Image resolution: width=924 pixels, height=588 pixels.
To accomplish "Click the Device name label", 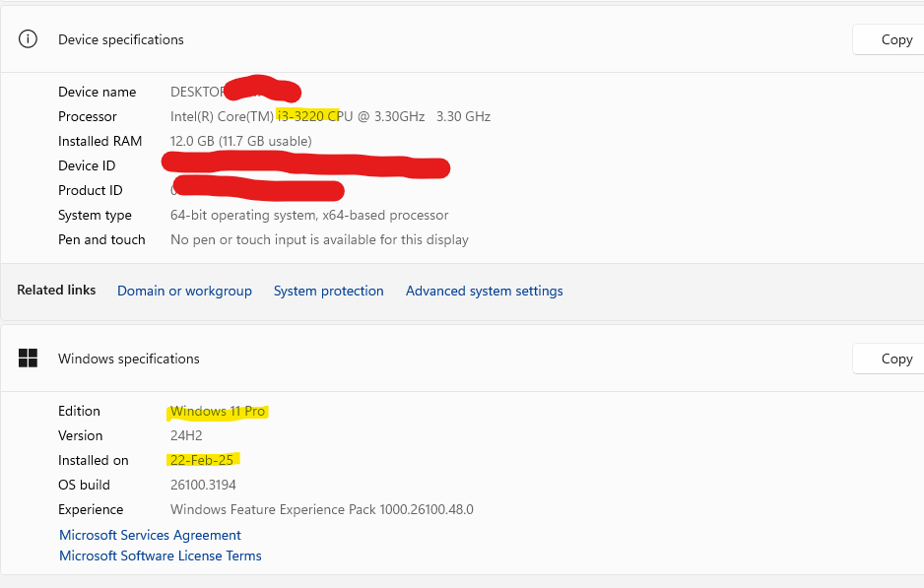I will (x=98, y=92).
